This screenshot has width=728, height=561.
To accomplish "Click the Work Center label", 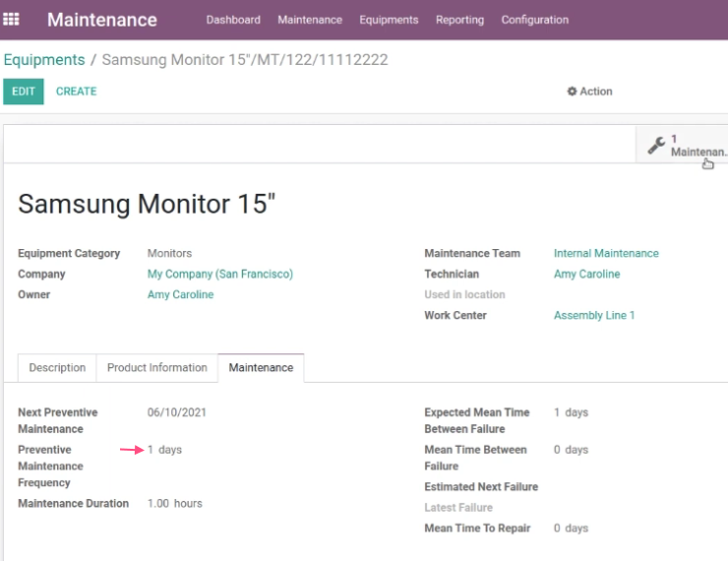I will click(x=455, y=315).
